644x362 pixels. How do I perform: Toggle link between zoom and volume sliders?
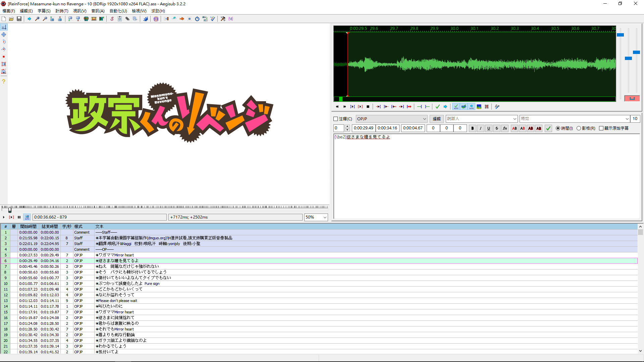(632, 98)
